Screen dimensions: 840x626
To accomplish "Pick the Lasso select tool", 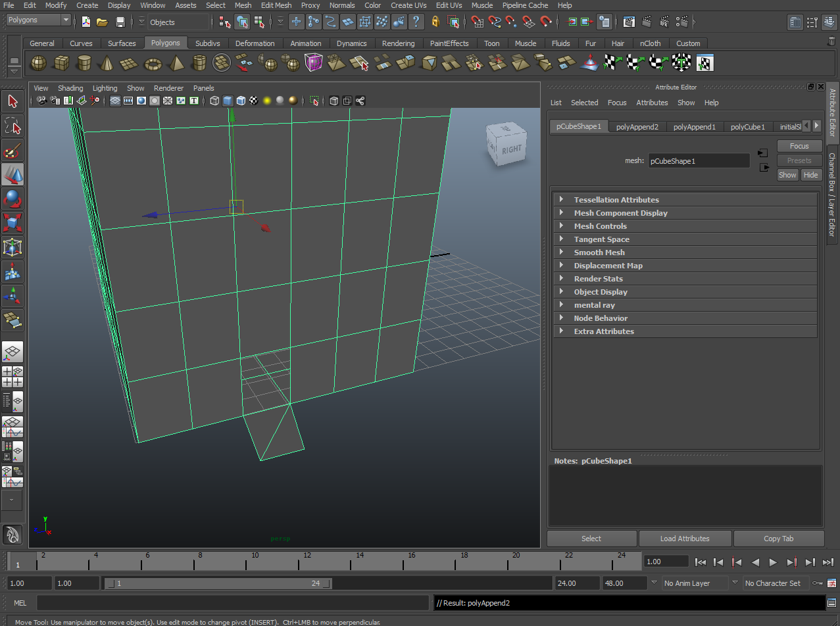I will [x=12, y=126].
